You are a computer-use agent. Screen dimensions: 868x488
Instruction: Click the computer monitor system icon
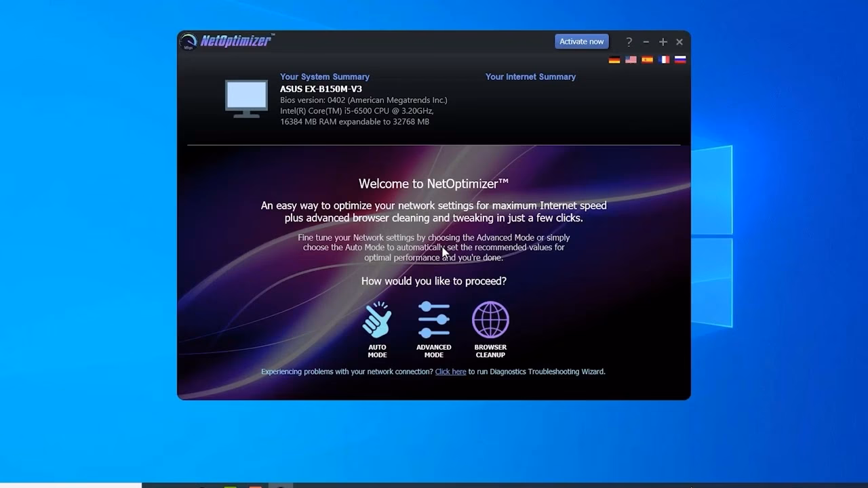pyautogui.click(x=247, y=99)
